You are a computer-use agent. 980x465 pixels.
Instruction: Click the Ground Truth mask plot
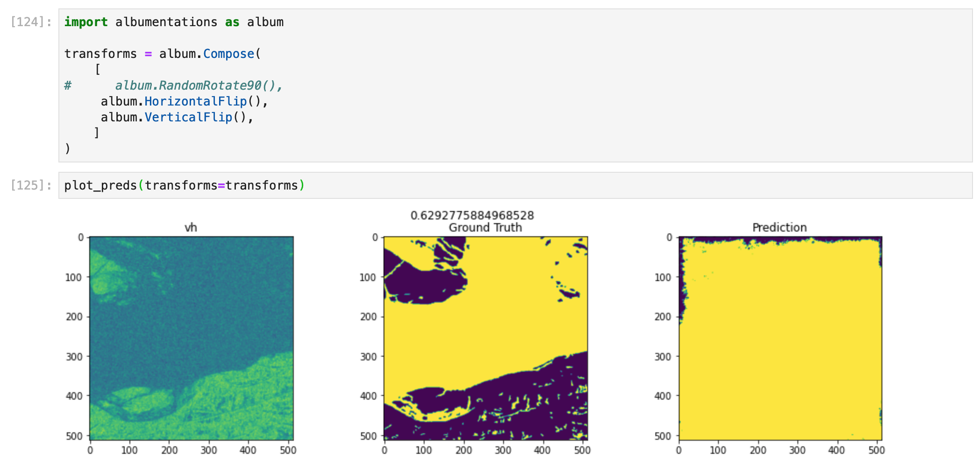pos(486,338)
